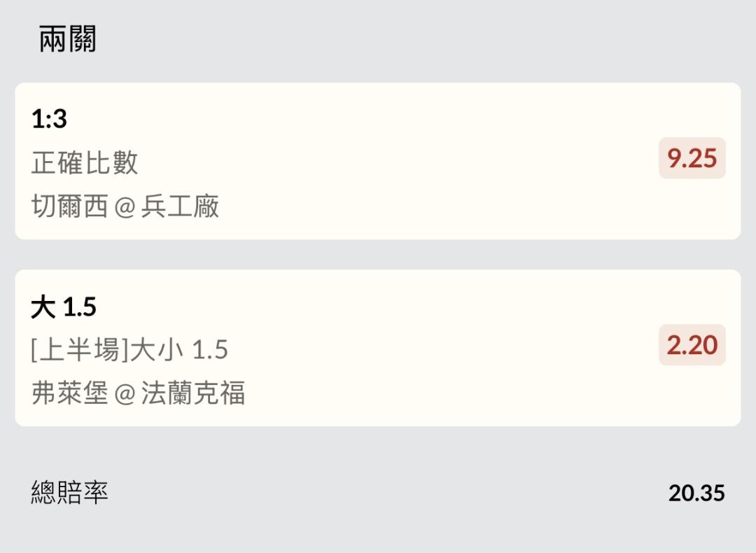Tap the 兩關 heading
The width and height of the screenshot is (756, 553).
pyautogui.click(x=67, y=39)
